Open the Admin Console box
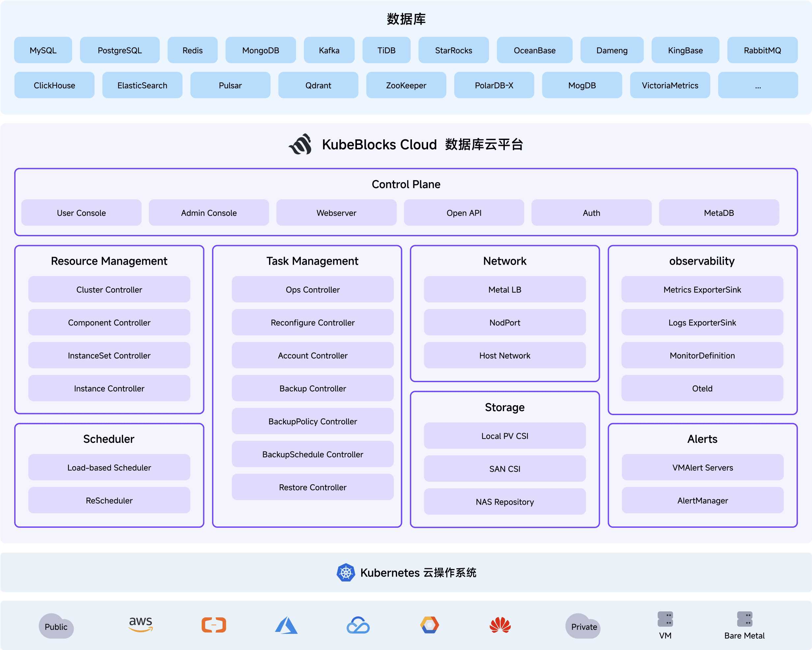Screen dimensions: 812x650 pyautogui.click(x=209, y=212)
